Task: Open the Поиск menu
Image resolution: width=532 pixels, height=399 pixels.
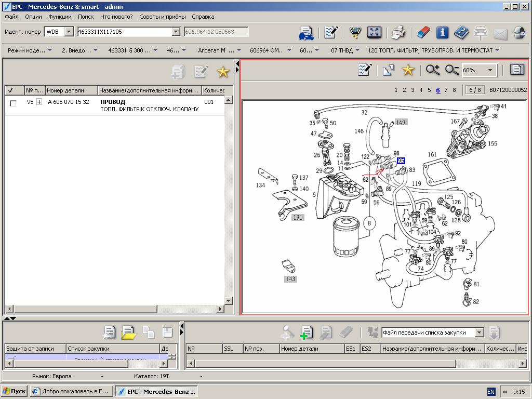Action: click(86, 17)
